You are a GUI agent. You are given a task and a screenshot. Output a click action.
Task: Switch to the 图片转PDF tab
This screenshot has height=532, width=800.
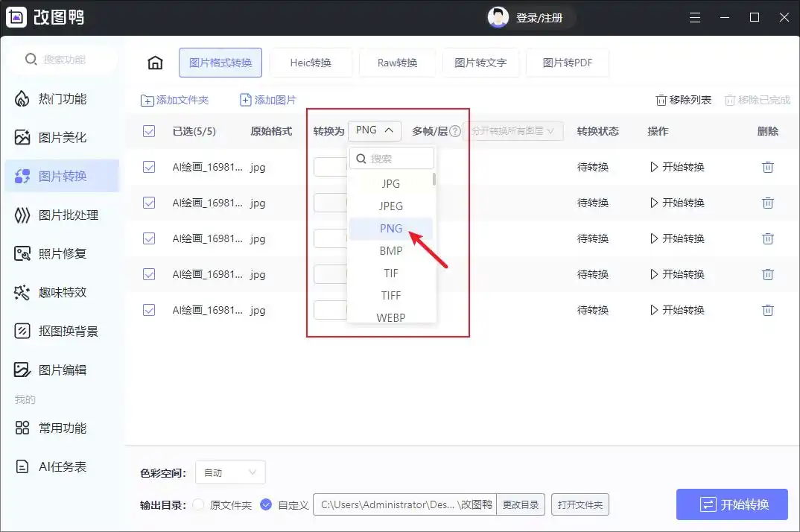coord(567,63)
